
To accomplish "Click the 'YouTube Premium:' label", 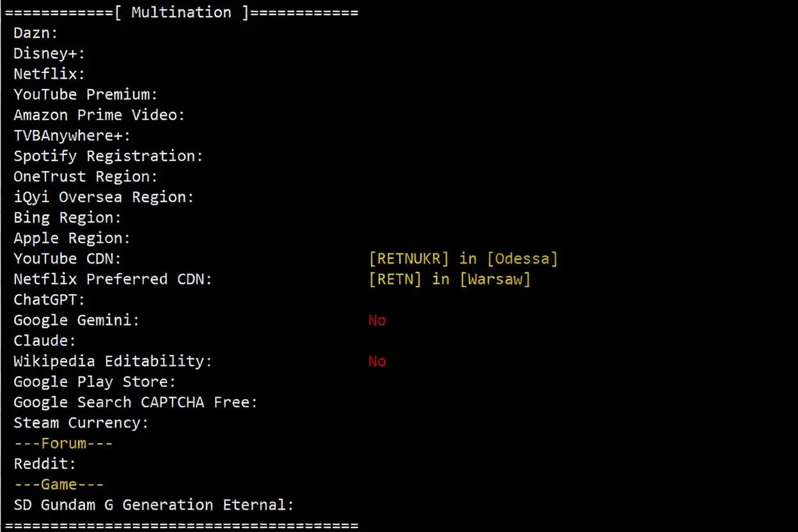I will pos(86,95).
